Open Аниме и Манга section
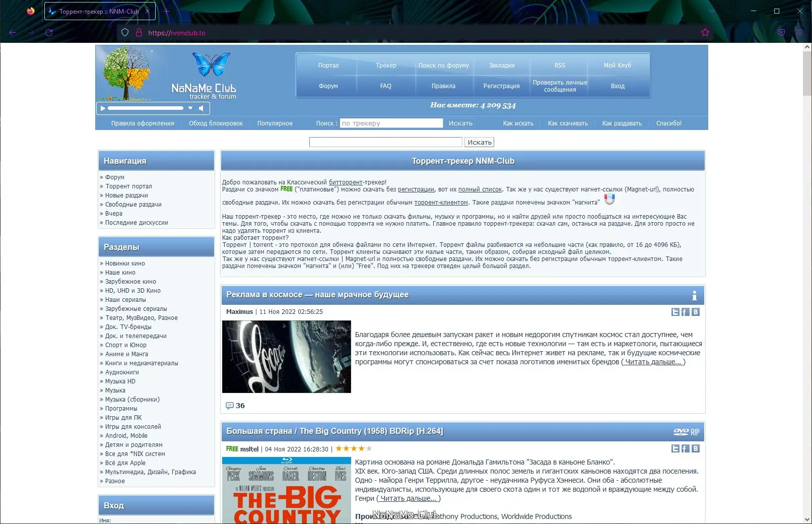Screen dimensions: 812x524 126,354
